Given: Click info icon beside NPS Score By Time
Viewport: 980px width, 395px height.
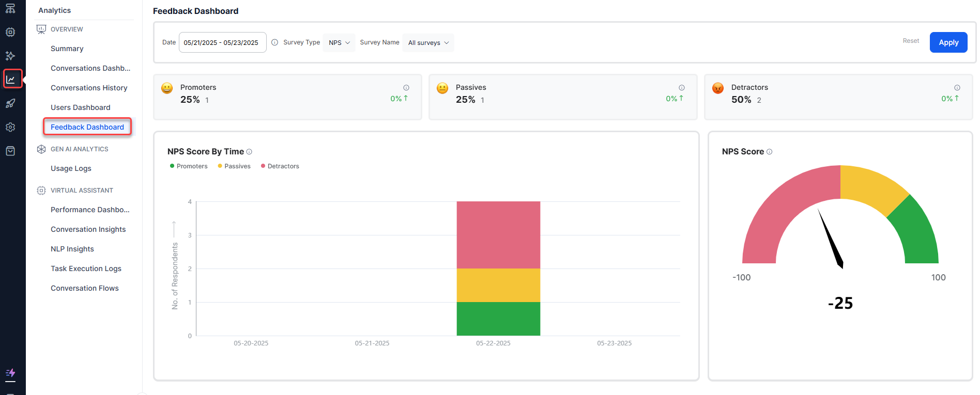Looking at the screenshot, I should [x=249, y=152].
